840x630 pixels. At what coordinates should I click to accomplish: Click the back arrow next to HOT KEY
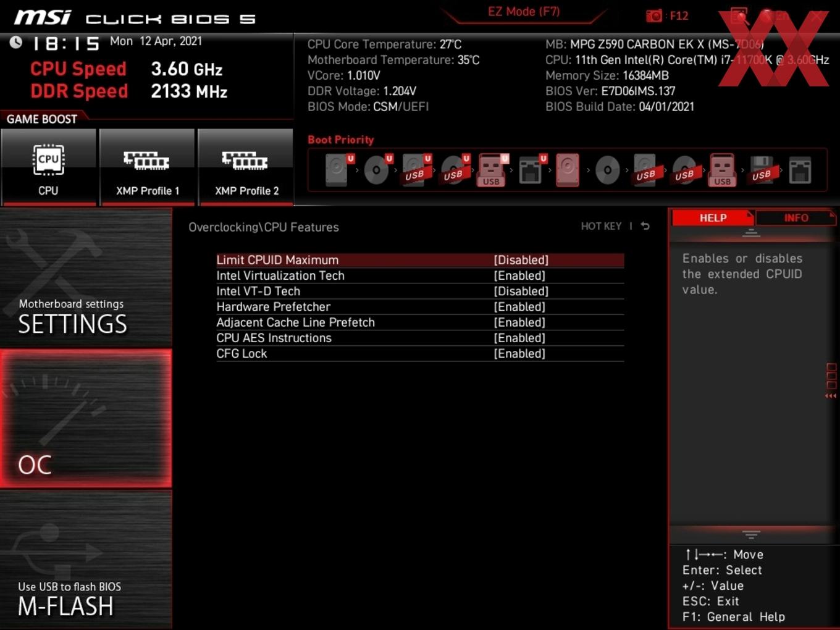click(x=645, y=226)
